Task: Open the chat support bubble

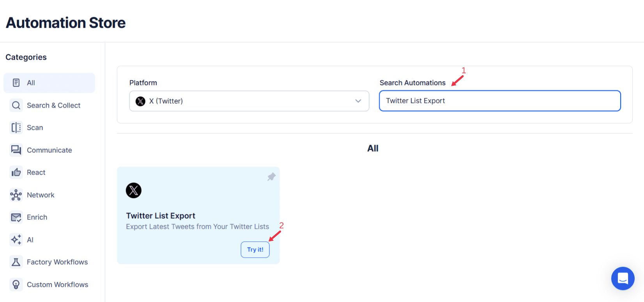Action: point(623,278)
